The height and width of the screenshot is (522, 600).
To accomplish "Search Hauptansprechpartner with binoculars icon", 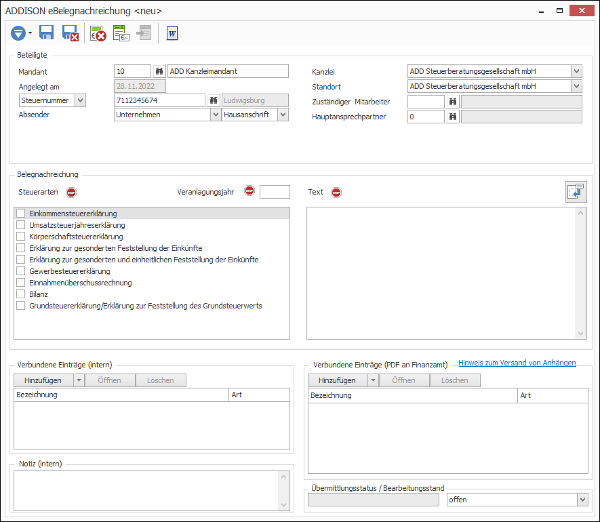I will (453, 117).
